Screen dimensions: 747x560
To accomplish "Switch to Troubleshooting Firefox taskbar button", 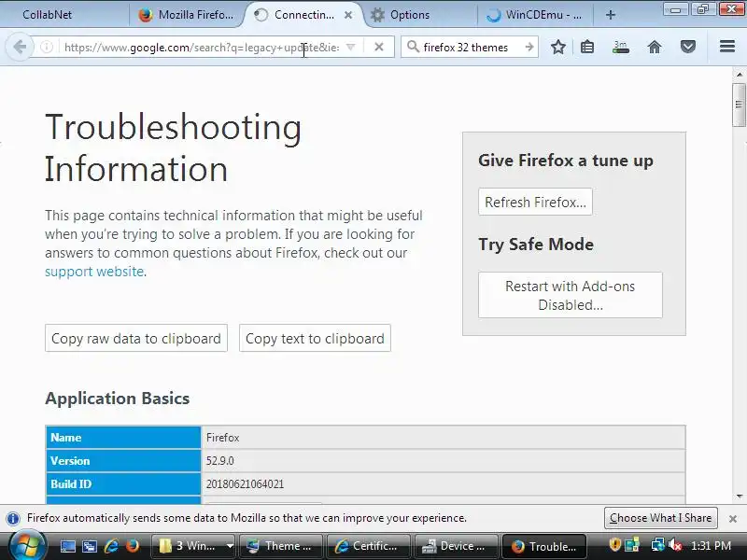I will [544, 546].
